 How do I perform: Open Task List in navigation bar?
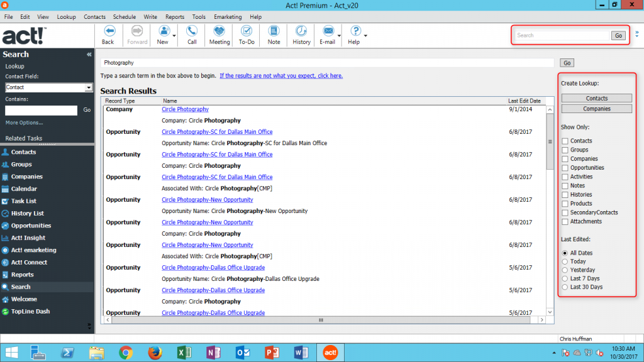(x=23, y=201)
